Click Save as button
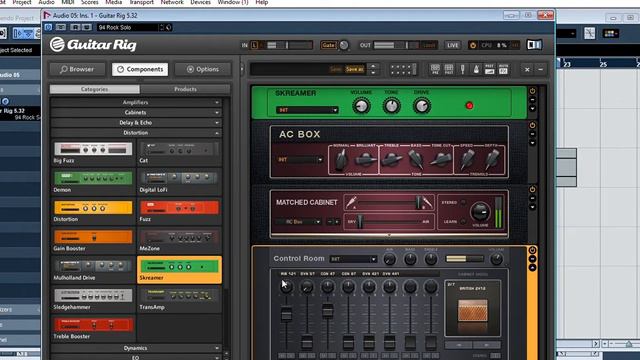Screen dimensions: 640x360 pos(354,69)
